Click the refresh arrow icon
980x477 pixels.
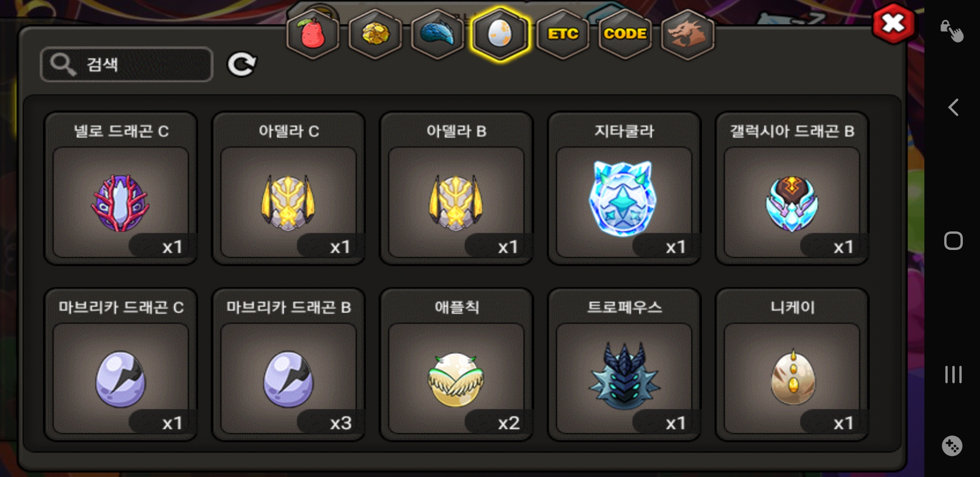(x=242, y=64)
